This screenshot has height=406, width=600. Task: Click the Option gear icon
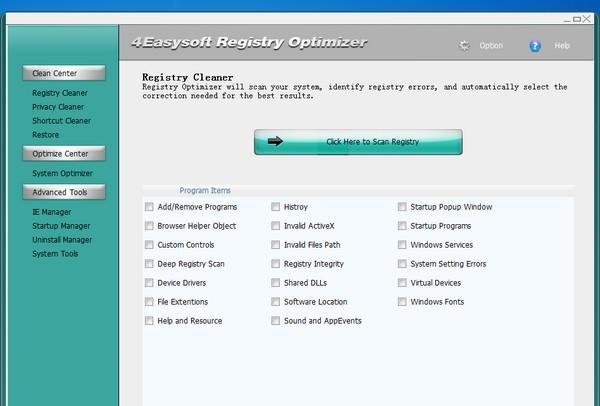click(x=464, y=46)
